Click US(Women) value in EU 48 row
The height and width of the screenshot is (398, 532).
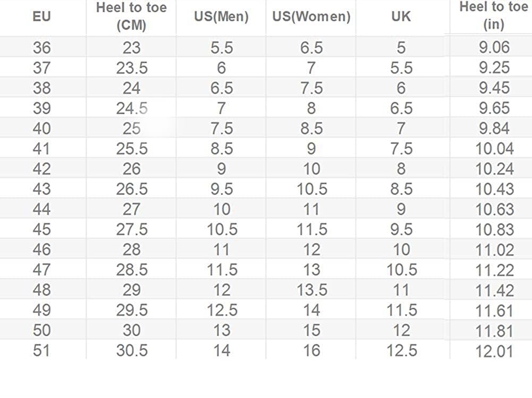pos(311,290)
